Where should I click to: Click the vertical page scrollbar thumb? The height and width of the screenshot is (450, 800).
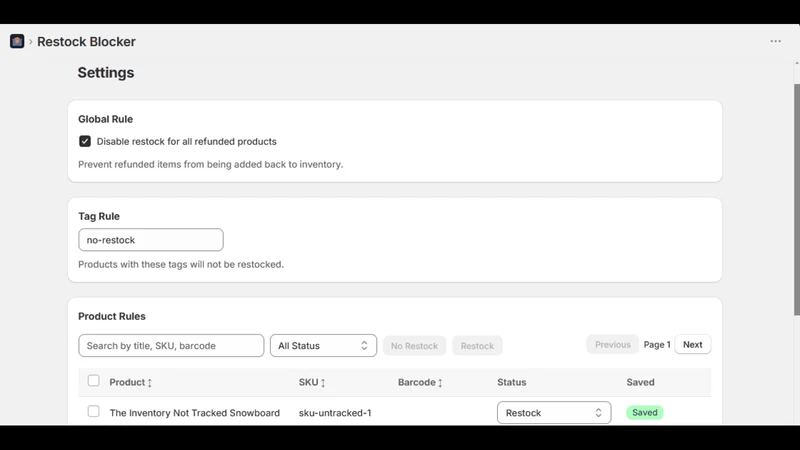[796, 199]
